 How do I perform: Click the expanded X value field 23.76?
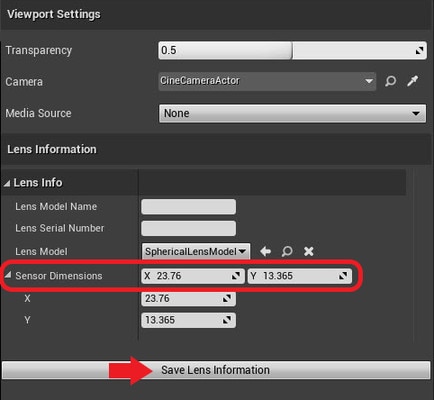tap(188, 298)
